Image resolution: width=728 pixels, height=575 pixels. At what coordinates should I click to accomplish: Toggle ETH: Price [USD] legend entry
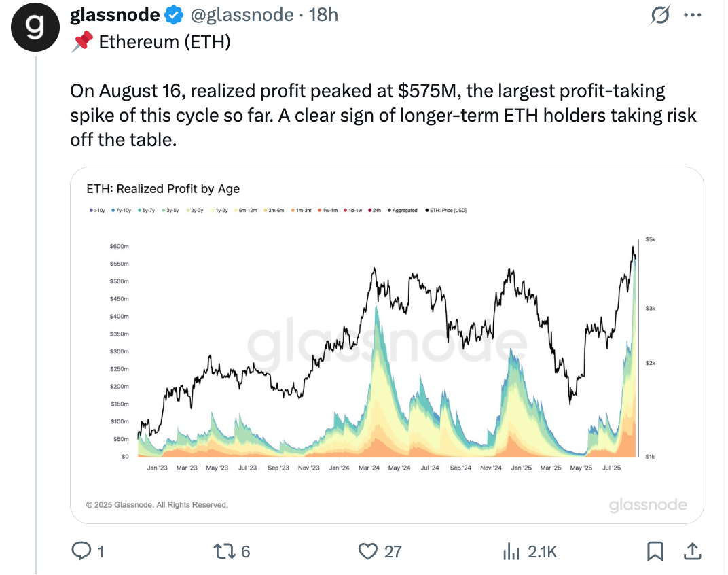click(x=445, y=211)
